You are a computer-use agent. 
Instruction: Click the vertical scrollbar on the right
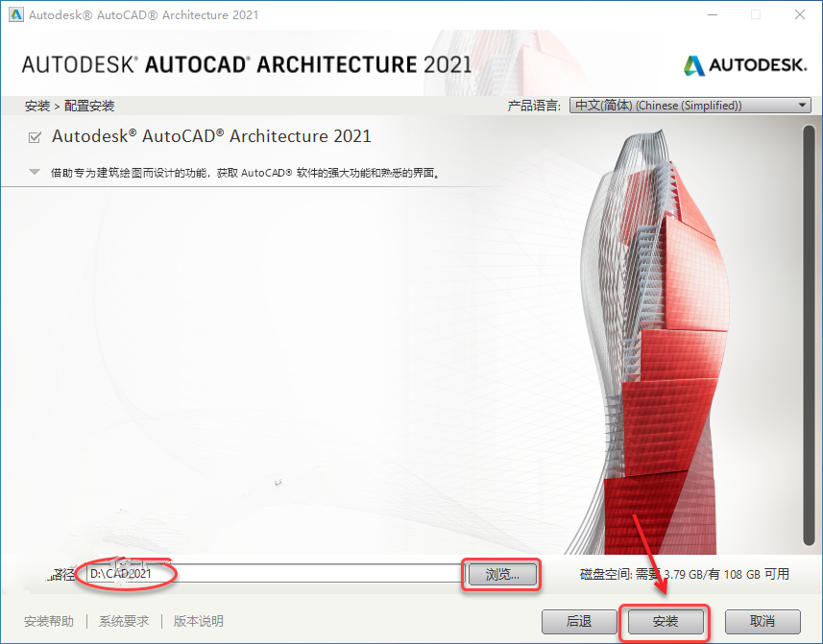coord(809,336)
